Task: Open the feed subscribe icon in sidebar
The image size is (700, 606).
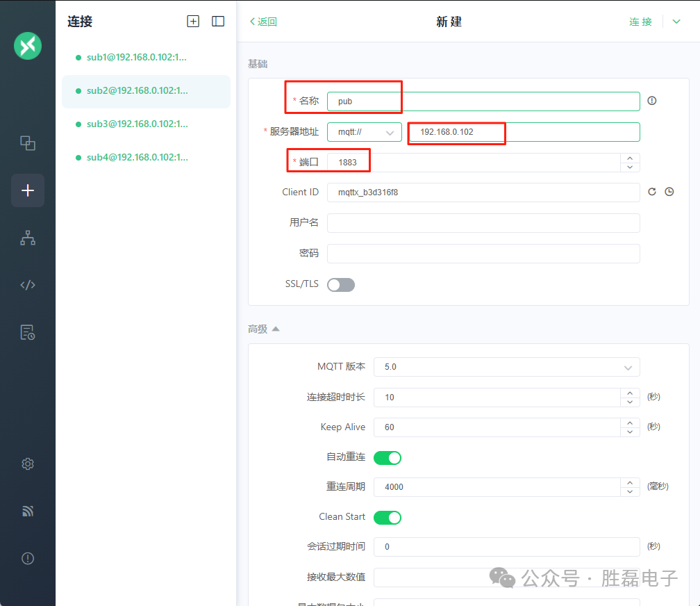Action: (28, 511)
